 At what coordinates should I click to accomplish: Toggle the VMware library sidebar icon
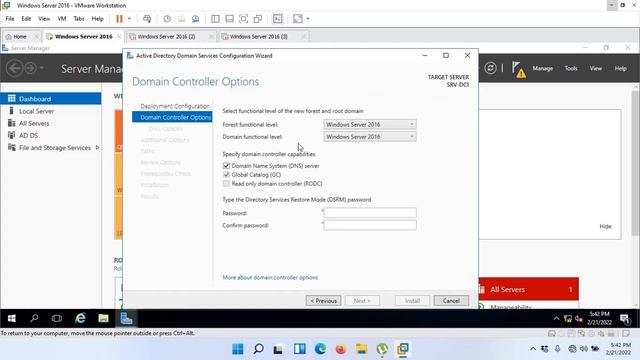(x=216, y=19)
